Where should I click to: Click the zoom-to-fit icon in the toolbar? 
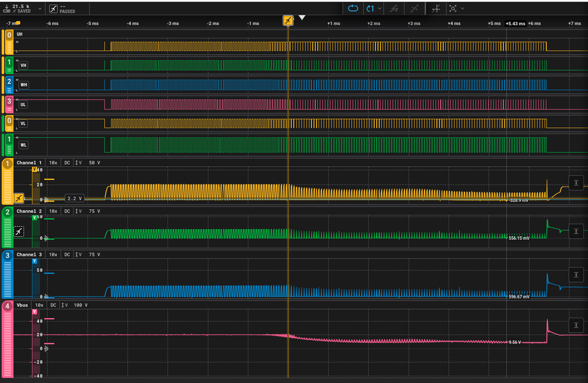(x=453, y=8)
